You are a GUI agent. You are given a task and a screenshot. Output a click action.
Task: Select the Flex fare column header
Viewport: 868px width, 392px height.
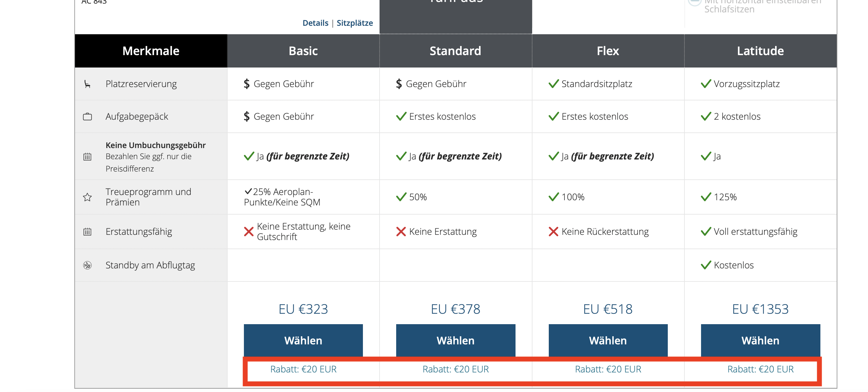click(x=607, y=51)
